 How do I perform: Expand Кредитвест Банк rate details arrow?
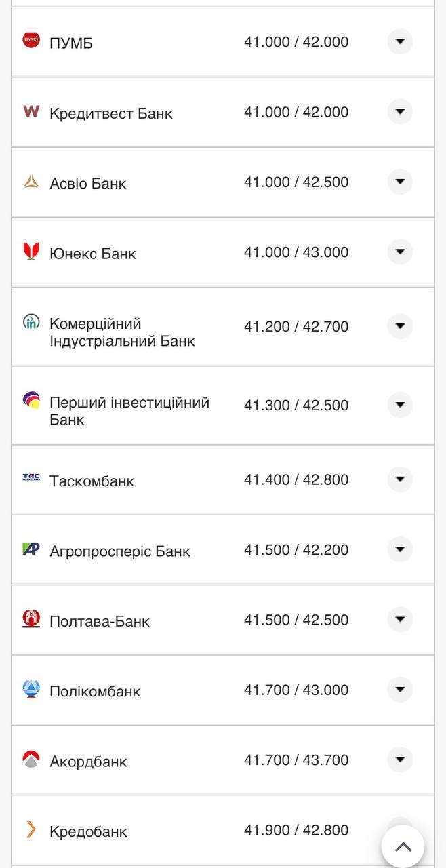coord(400,112)
